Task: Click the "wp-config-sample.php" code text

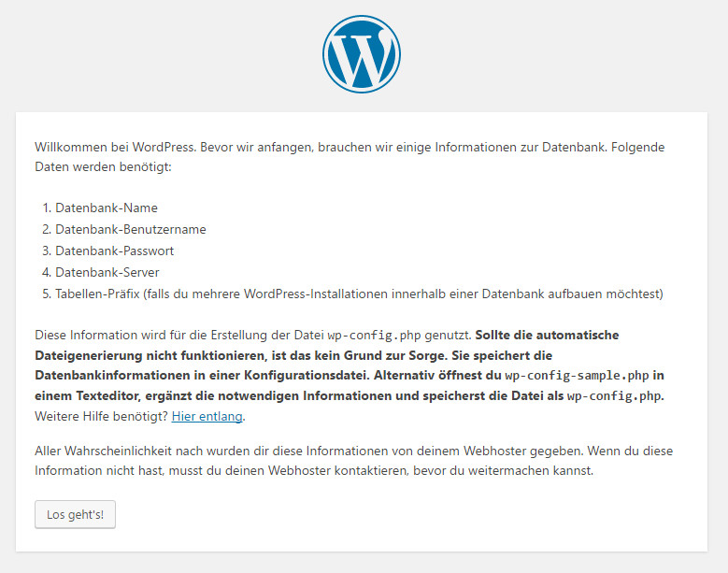Action: (x=577, y=375)
